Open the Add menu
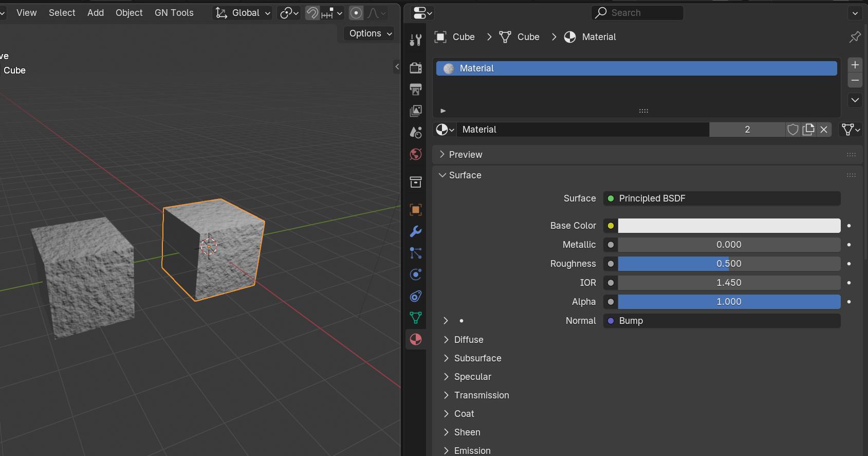Viewport: 868px width, 456px height. pos(96,13)
